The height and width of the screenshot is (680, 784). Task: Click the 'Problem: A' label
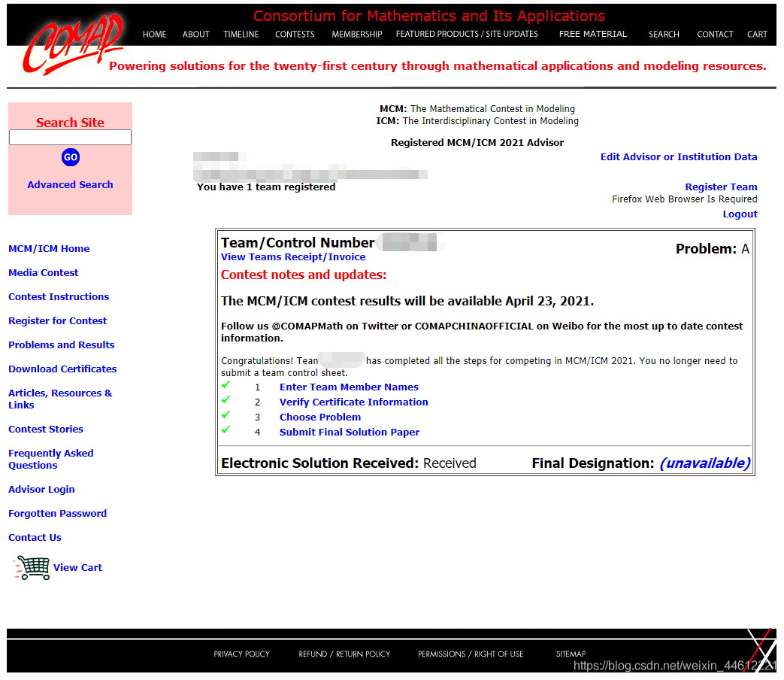712,249
